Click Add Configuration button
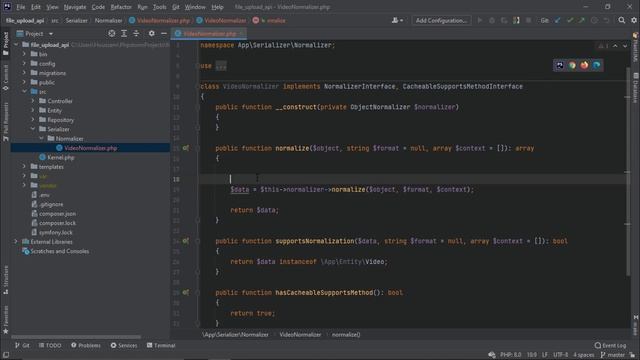This screenshot has height=360, width=640. click(441, 20)
